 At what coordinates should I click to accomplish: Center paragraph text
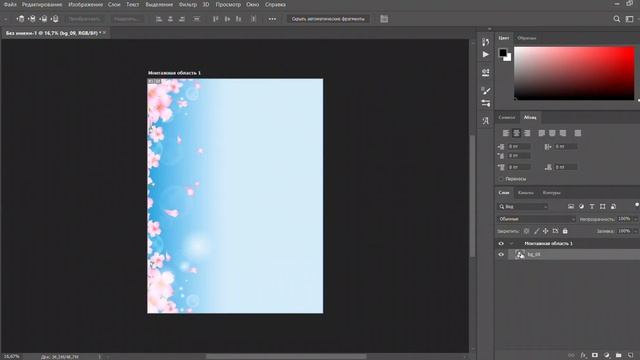coord(516,133)
